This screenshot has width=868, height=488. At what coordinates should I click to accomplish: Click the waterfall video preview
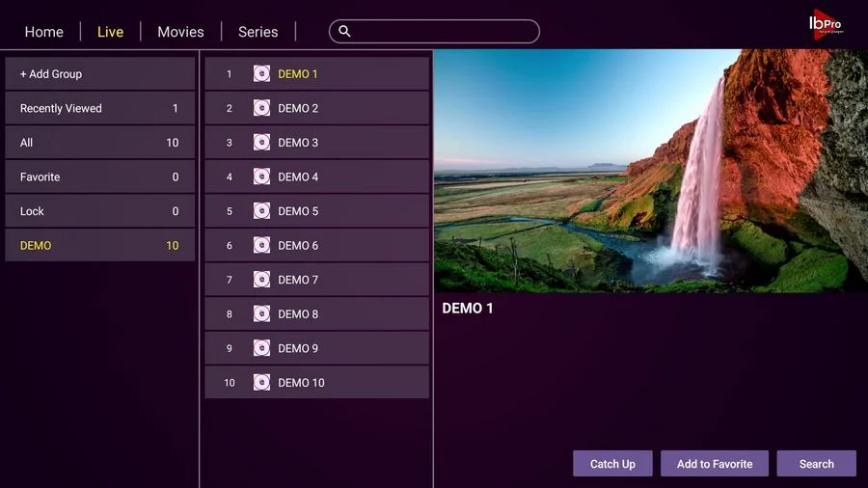point(651,171)
